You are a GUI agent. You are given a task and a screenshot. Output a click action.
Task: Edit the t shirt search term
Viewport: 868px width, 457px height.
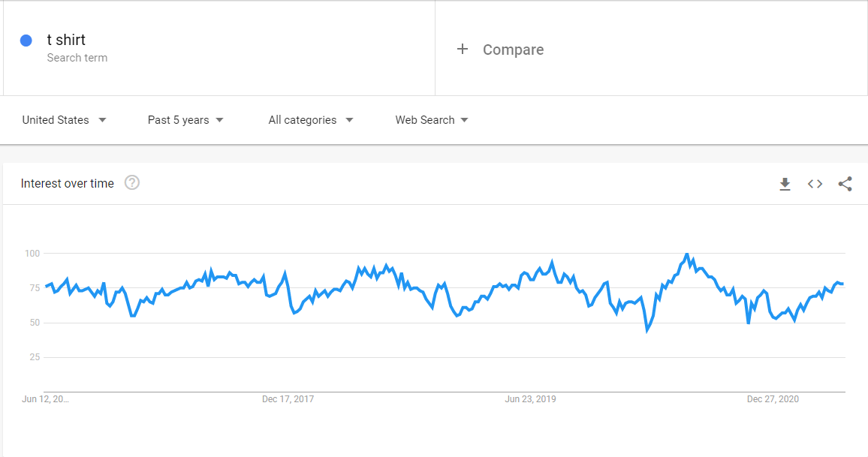[66, 40]
